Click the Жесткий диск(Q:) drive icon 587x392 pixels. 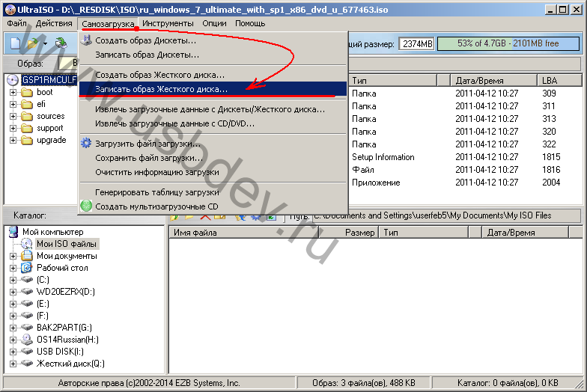point(27,364)
